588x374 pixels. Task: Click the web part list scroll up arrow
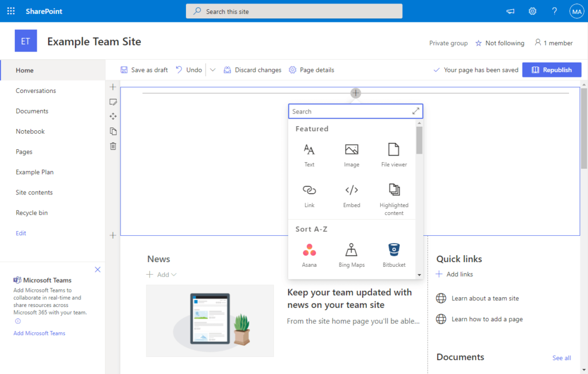point(419,123)
